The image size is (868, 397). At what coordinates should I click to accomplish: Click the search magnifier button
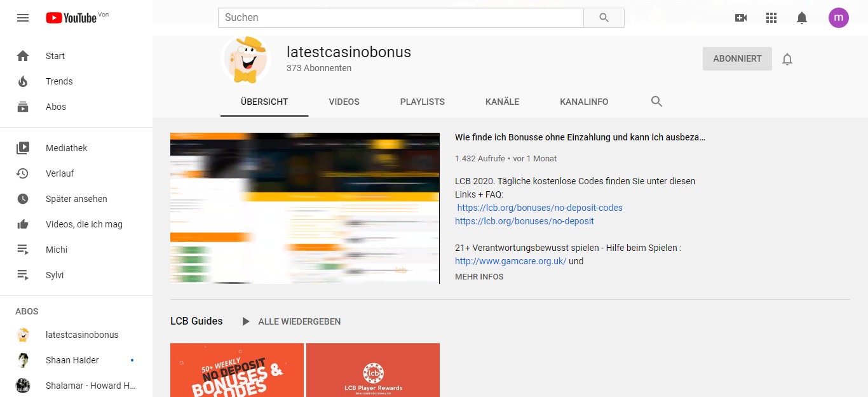tap(604, 18)
